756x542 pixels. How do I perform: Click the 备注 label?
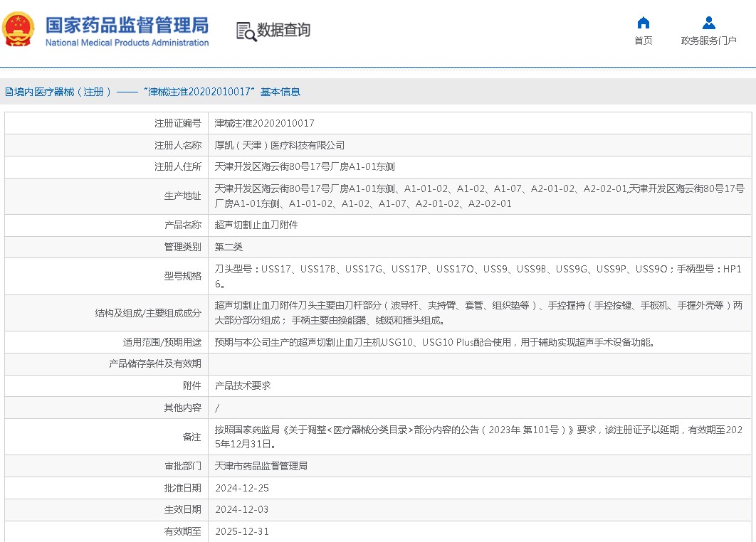pos(192,437)
